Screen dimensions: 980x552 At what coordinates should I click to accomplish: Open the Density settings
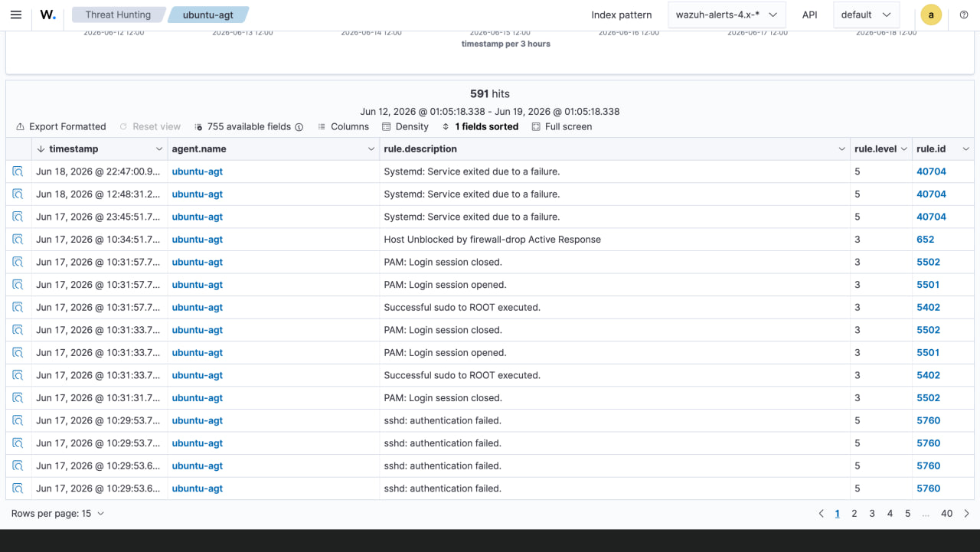point(405,126)
